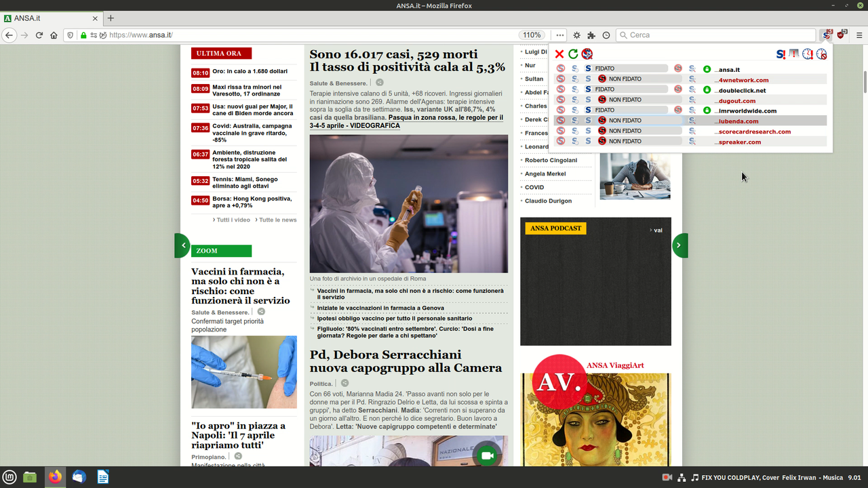Open green file manager taskbar icon

[30, 477]
